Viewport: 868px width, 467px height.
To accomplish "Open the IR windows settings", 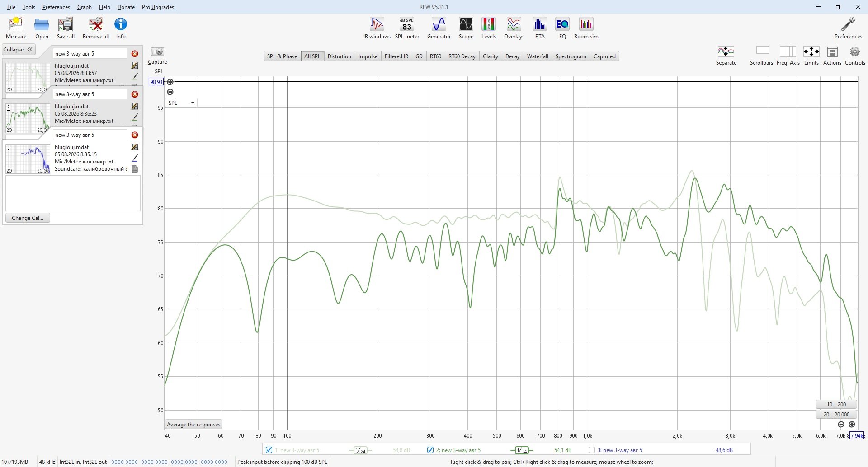I will pos(377,28).
